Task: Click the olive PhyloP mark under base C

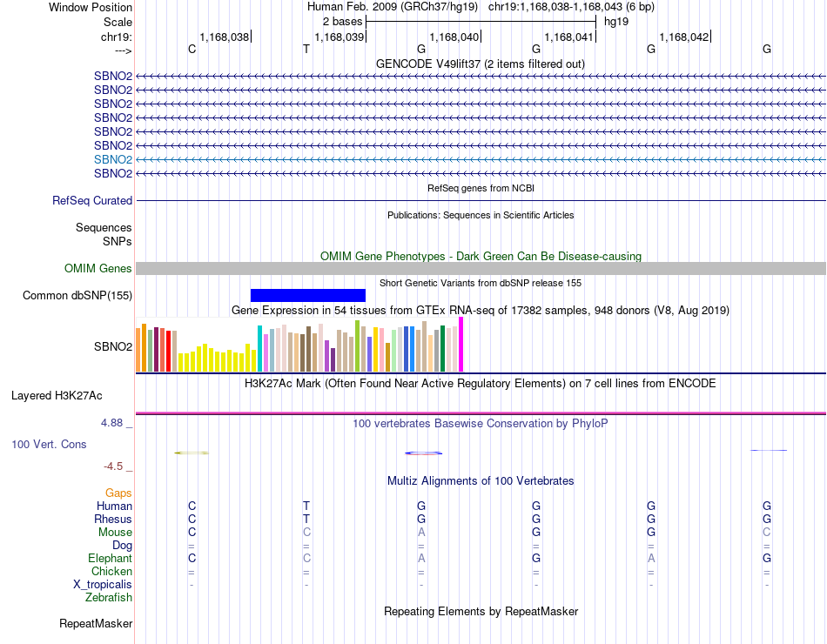Action: pyautogui.click(x=192, y=453)
